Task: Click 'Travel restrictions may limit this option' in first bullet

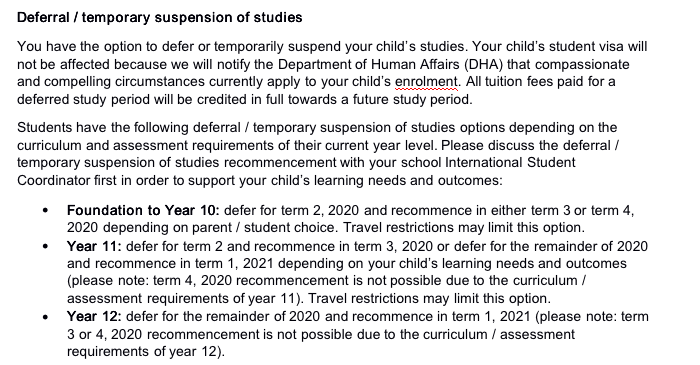Action: [463, 228]
